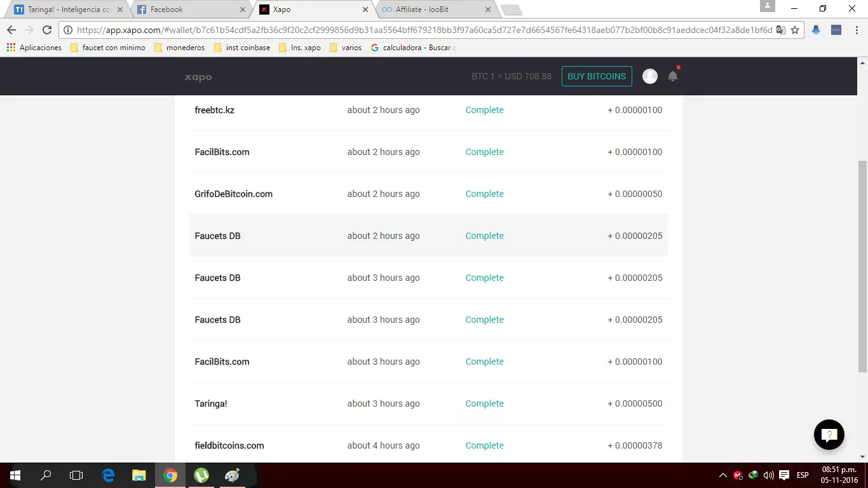Close the Affiliate - looBit tab
The width and height of the screenshot is (868, 488).
[487, 10]
